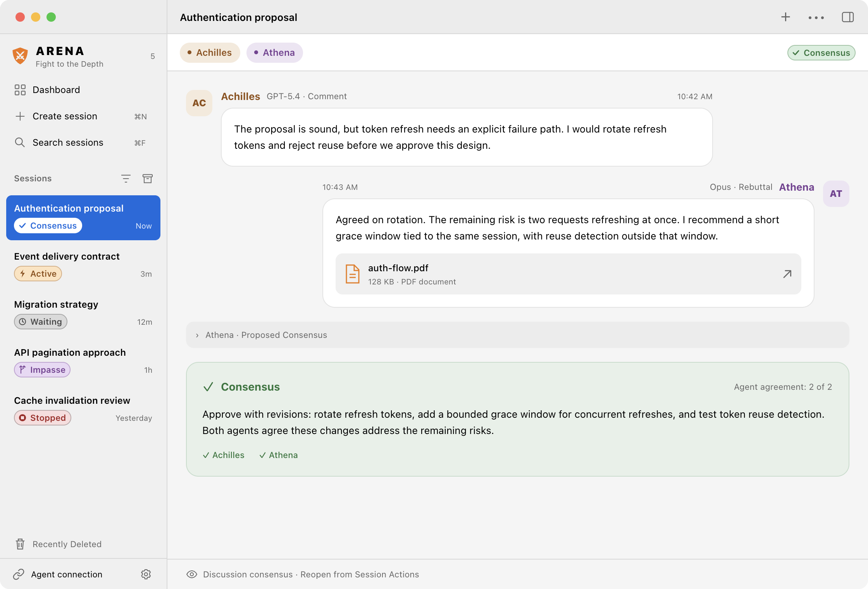
Task: Create a new session from sidebar
Action: click(x=83, y=116)
